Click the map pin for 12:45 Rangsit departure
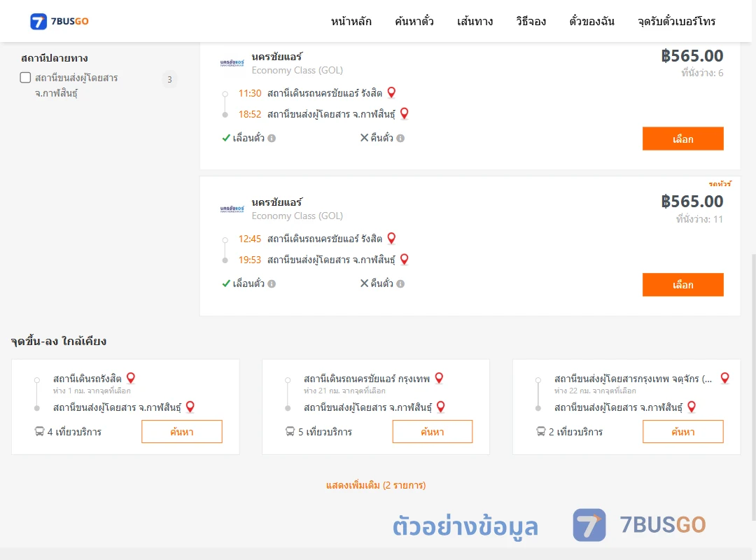Image resolution: width=756 pixels, height=560 pixels. (x=391, y=238)
